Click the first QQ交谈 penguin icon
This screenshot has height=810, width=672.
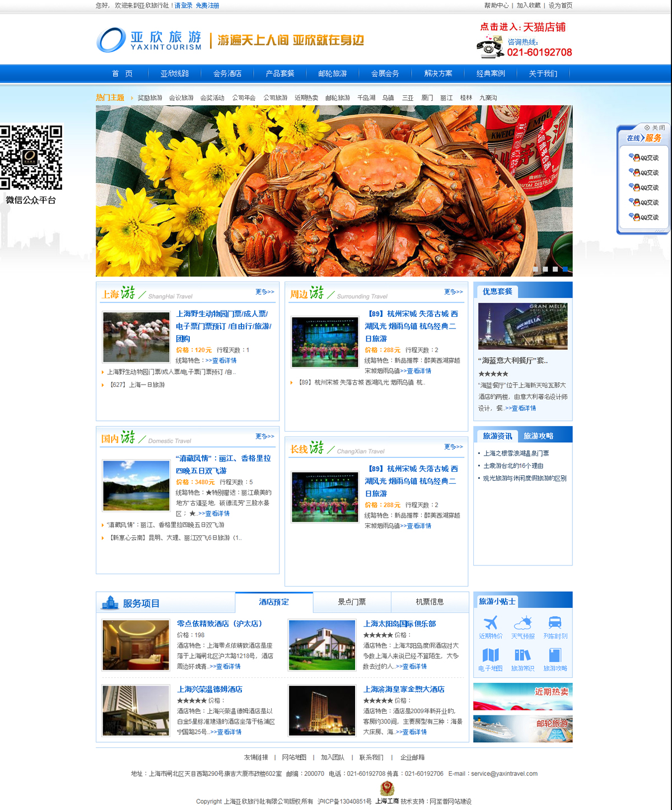point(637,158)
